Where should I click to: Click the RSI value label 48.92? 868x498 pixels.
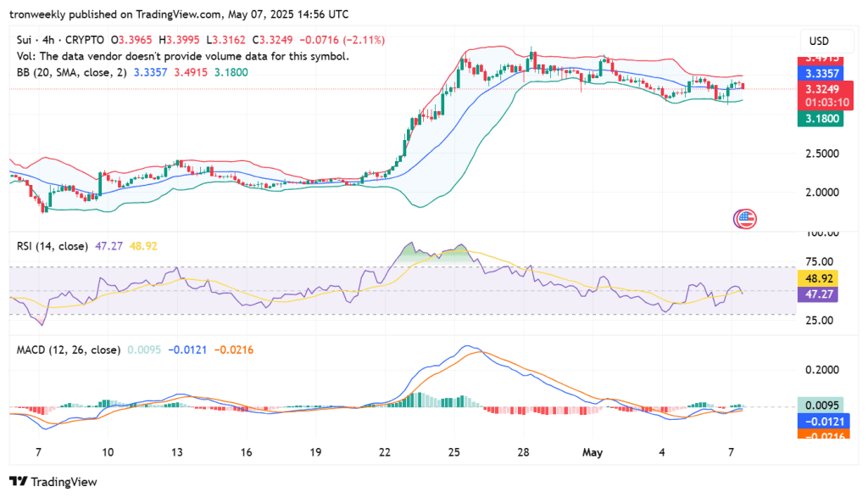click(818, 278)
